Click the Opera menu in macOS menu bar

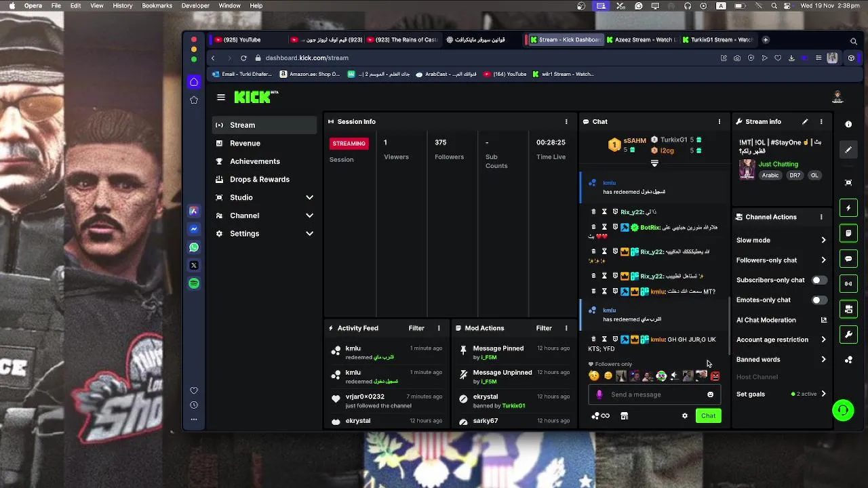point(33,5)
